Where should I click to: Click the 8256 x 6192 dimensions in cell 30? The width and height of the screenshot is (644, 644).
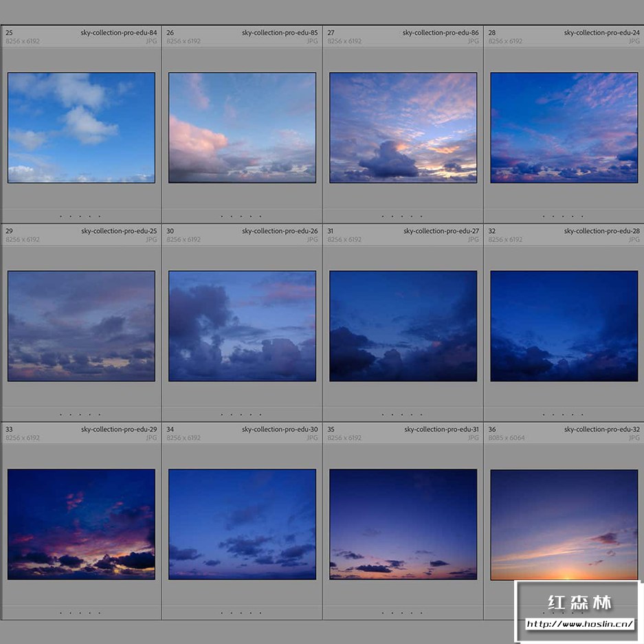pos(184,239)
